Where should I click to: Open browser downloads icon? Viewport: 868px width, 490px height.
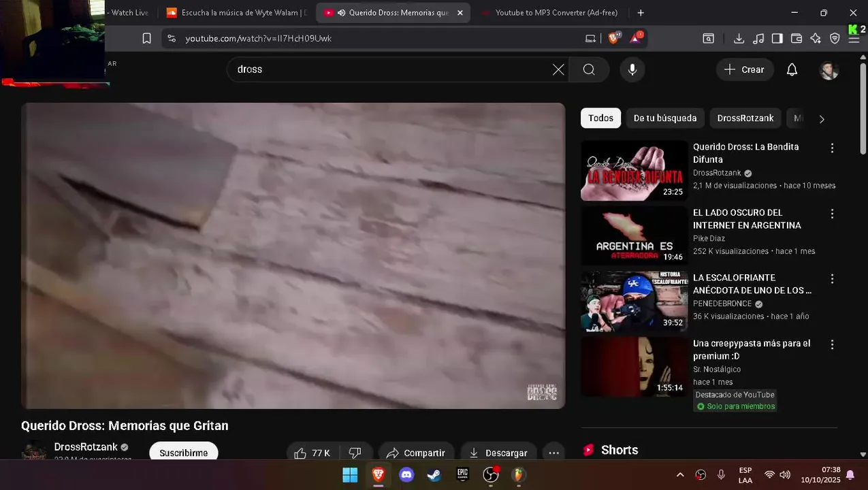click(739, 39)
